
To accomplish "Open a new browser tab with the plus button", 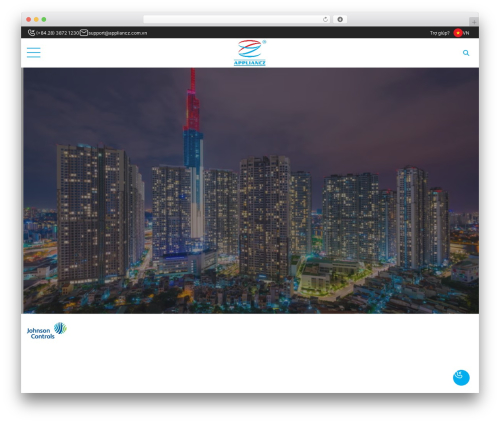I will 474,22.
